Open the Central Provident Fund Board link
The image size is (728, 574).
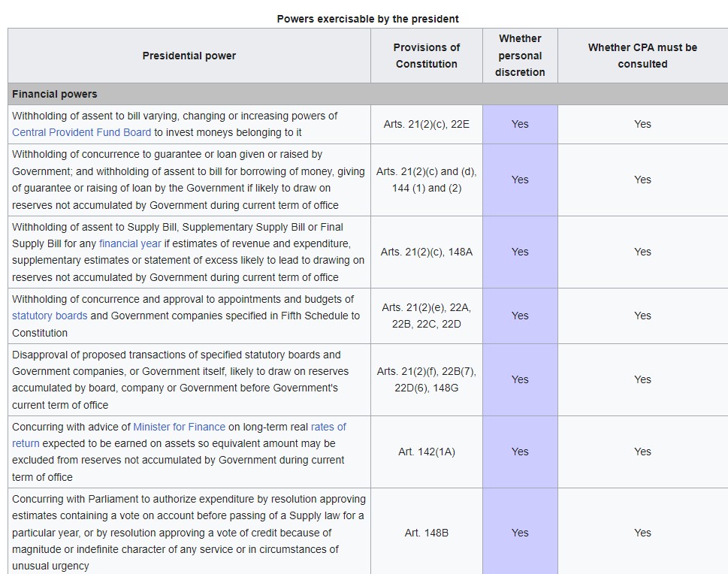pyautogui.click(x=81, y=132)
